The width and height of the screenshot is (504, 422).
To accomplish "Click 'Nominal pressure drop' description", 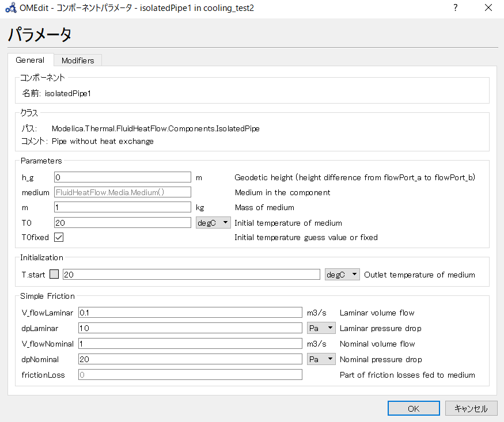I will point(381,359).
